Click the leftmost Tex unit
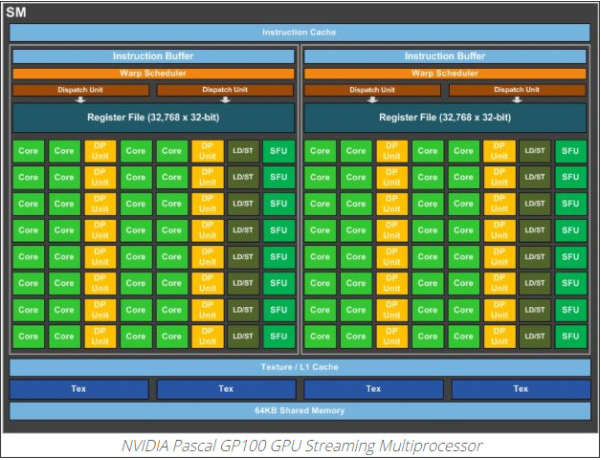 [x=79, y=389]
